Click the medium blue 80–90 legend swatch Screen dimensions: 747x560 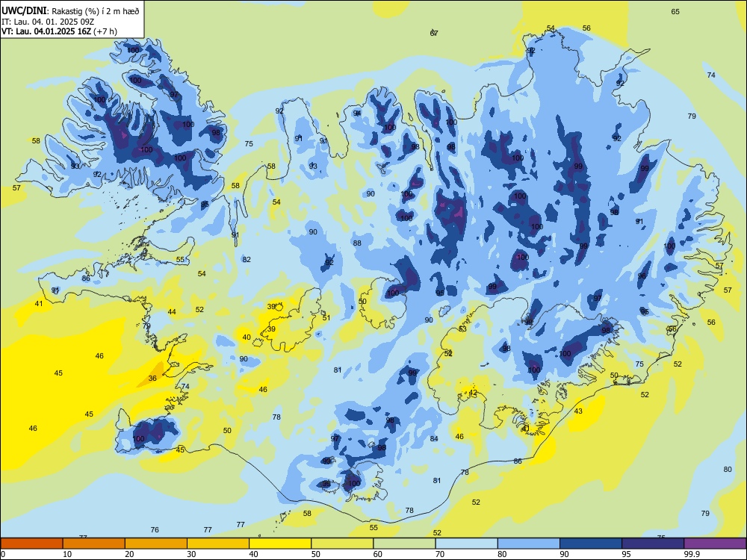pyautogui.click(x=529, y=544)
